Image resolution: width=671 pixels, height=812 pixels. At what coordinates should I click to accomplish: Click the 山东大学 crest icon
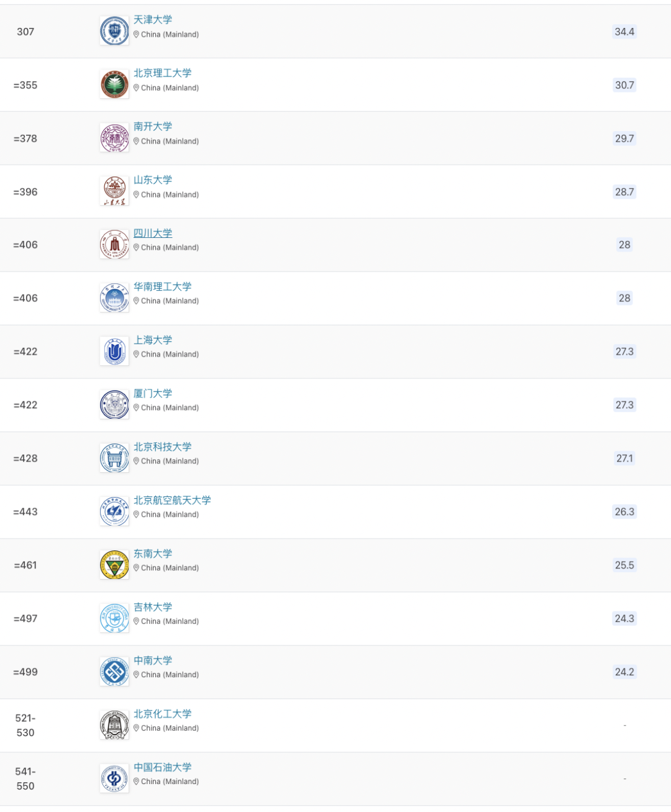pos(114,191)
